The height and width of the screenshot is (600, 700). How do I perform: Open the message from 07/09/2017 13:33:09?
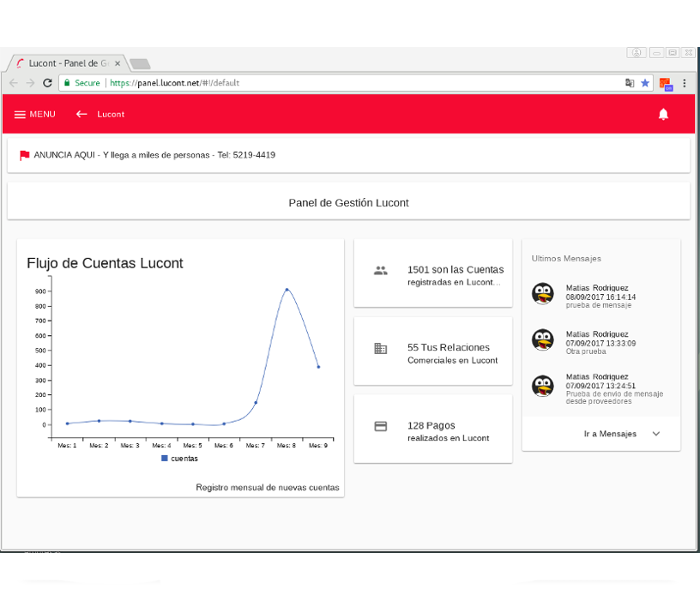pos(600,343)
